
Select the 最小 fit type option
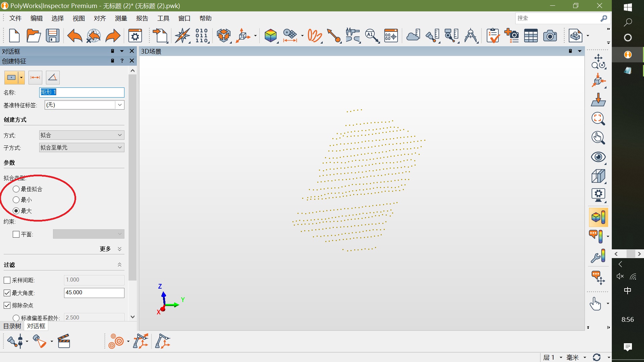[16, 200]
